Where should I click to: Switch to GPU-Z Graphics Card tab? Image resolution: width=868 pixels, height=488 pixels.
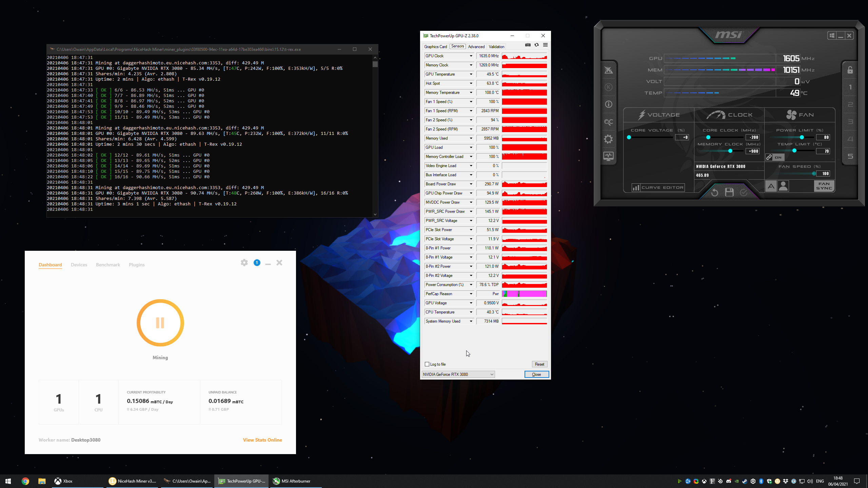[435, 47]
